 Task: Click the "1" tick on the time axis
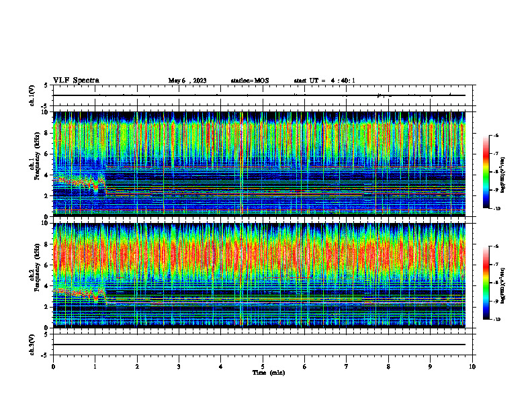(95, 367)
